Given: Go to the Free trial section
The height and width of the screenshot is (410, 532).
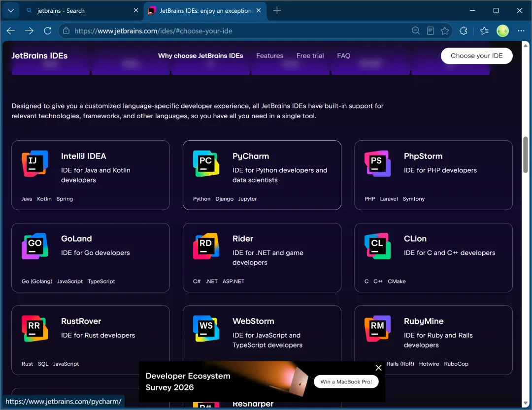Looking at the screenshot, I should (310, 56).
